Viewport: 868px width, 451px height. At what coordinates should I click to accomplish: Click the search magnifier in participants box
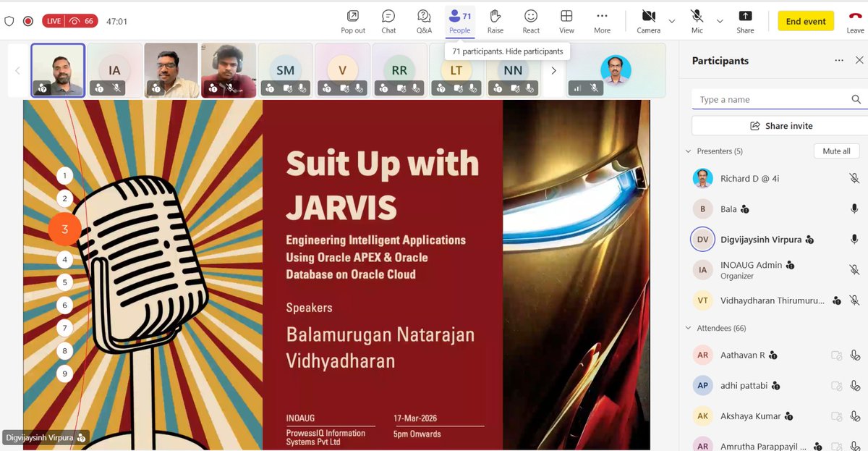pos(856,99)
